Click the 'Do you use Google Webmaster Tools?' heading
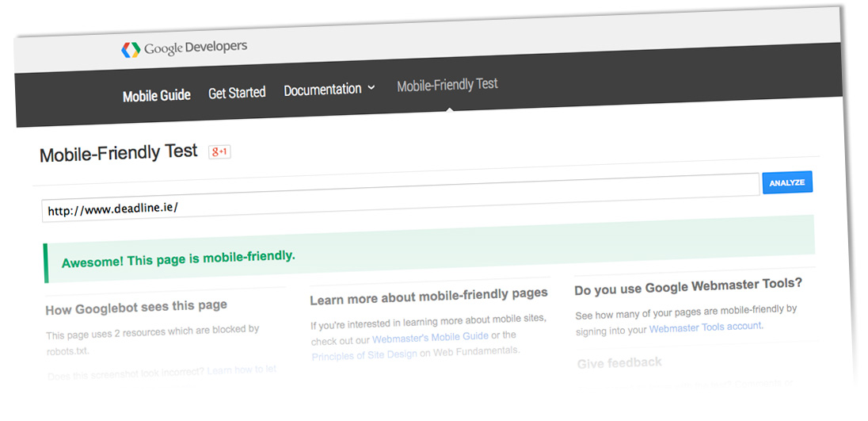 (x=688, y=286)
